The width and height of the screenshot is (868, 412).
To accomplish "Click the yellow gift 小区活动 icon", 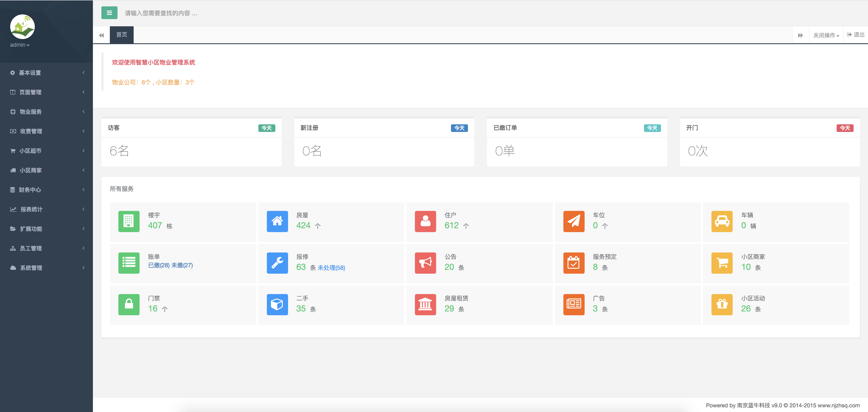I will pos(722,304).
